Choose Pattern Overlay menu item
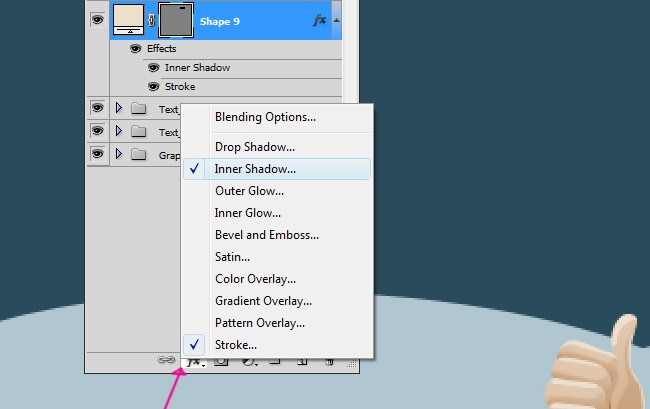Viewport: 650px width, 409px height. click(x=277, y=323)
